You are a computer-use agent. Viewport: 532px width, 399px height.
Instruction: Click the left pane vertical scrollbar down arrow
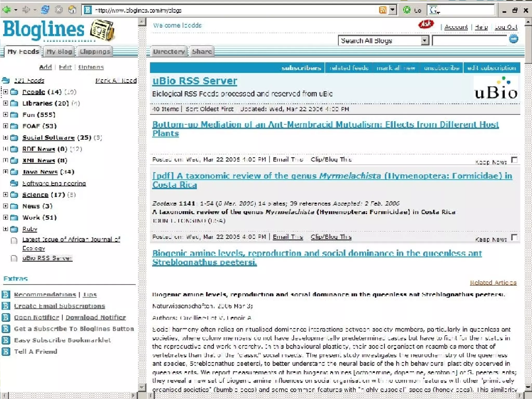click(142, 387)
